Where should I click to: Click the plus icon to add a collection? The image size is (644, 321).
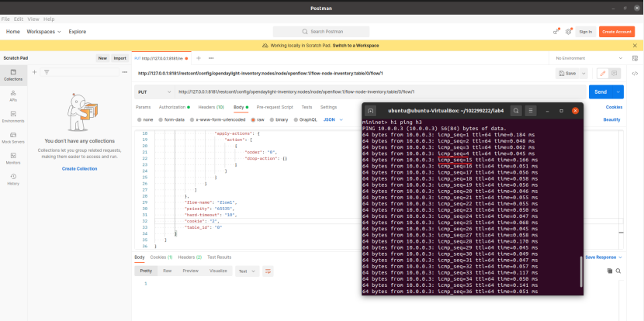34,72
